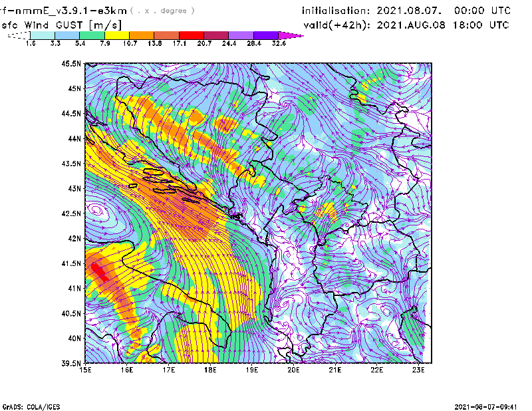Click the red 17.1–20.7 legend swatch

tap(192, 35)
